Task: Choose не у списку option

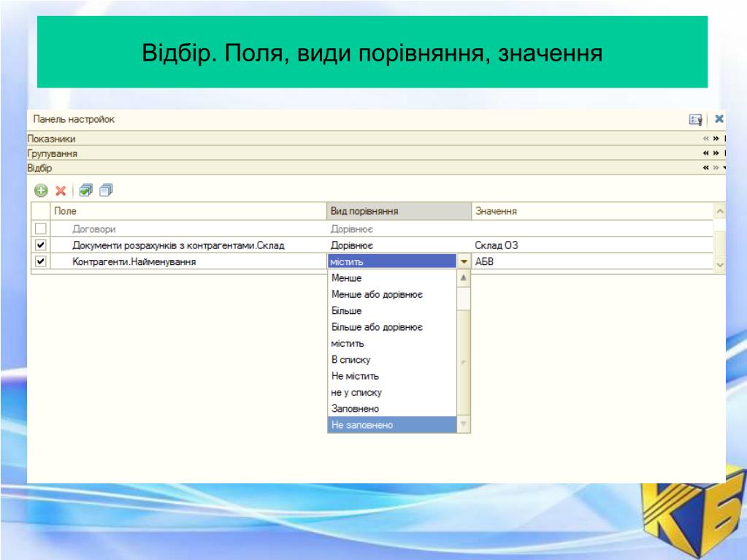Action: coord(392,392)
